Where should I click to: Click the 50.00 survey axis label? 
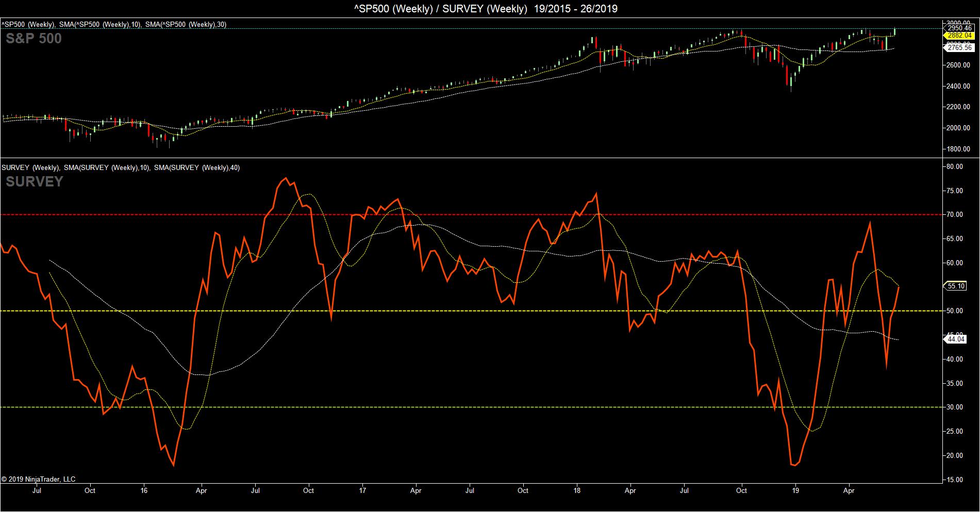[x=955, y=311]
